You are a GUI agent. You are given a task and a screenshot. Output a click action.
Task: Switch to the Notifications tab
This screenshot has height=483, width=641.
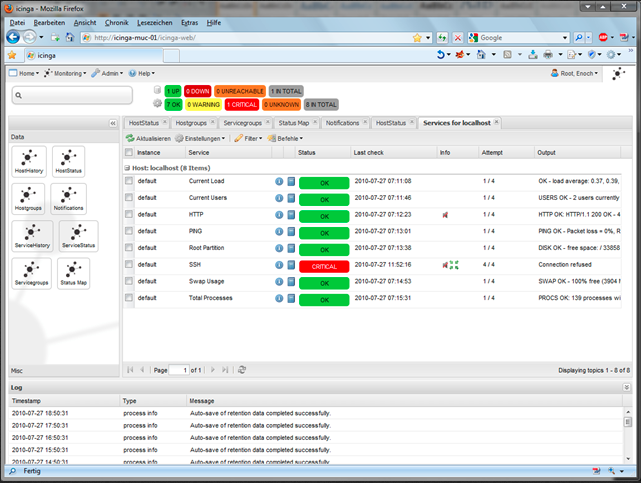pos(343,123)
